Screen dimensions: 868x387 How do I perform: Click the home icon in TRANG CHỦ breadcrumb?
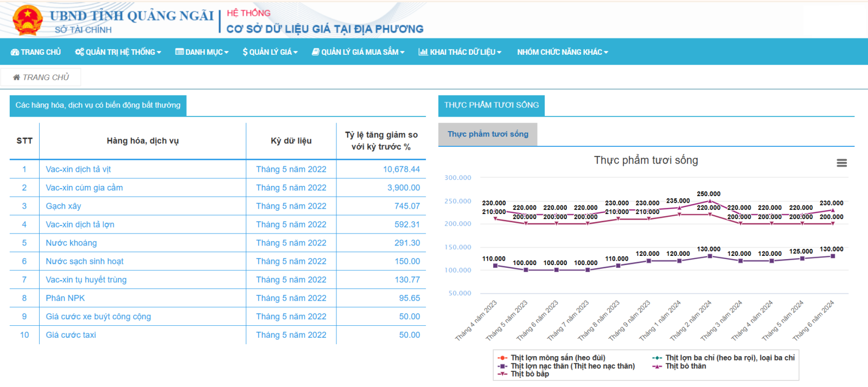[16, 78]
